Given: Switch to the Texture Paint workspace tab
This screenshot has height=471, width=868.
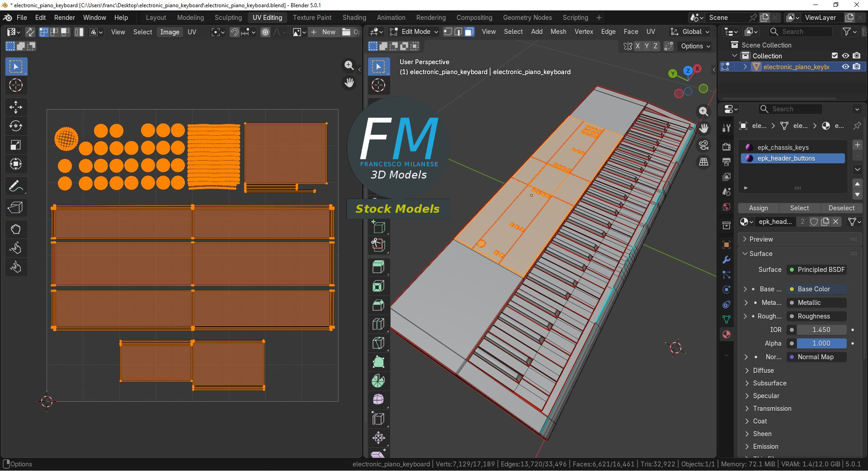Looking at the screenshot, I should (x=312, y=18).
